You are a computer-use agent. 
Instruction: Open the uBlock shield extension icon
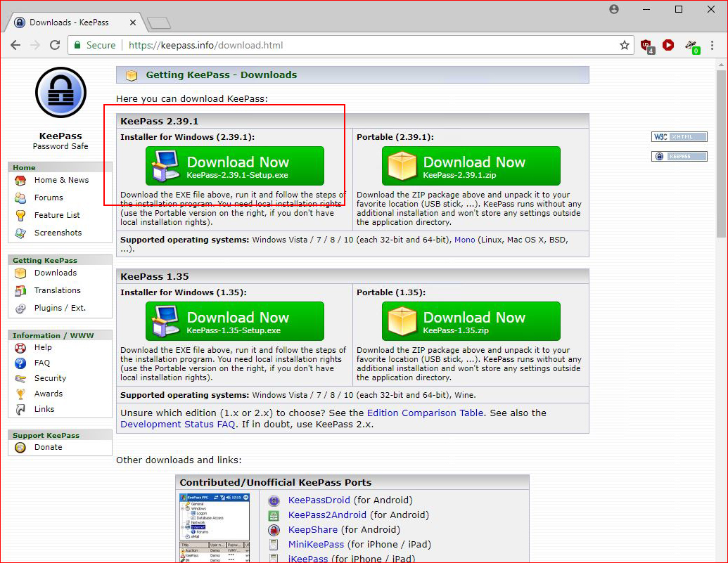(647, 46)
